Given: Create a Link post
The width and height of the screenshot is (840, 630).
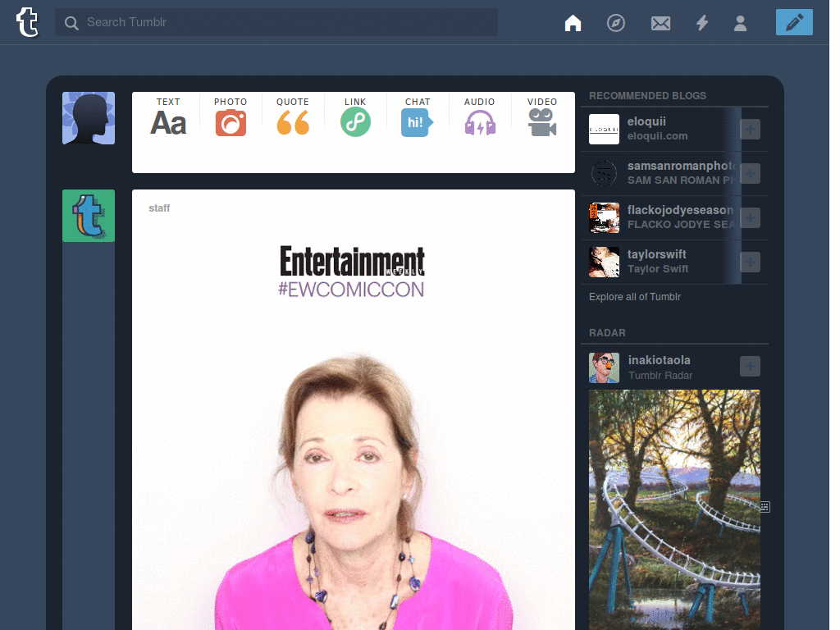Looking at the screenshot, I should pos(355,116).
